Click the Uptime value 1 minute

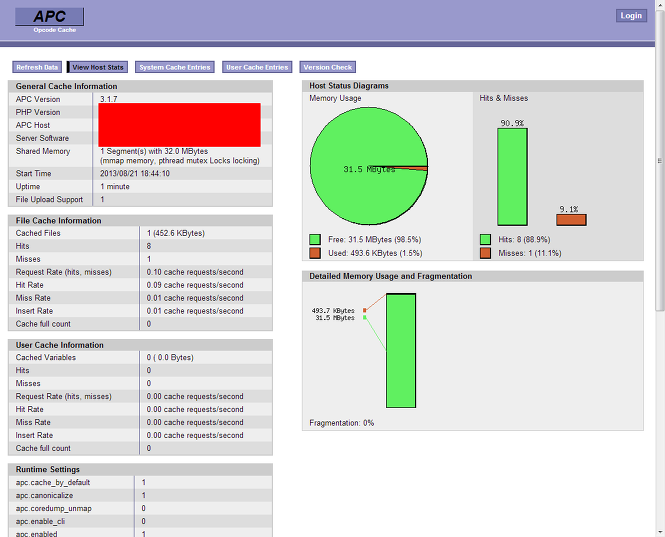click(x=115, y=187)
